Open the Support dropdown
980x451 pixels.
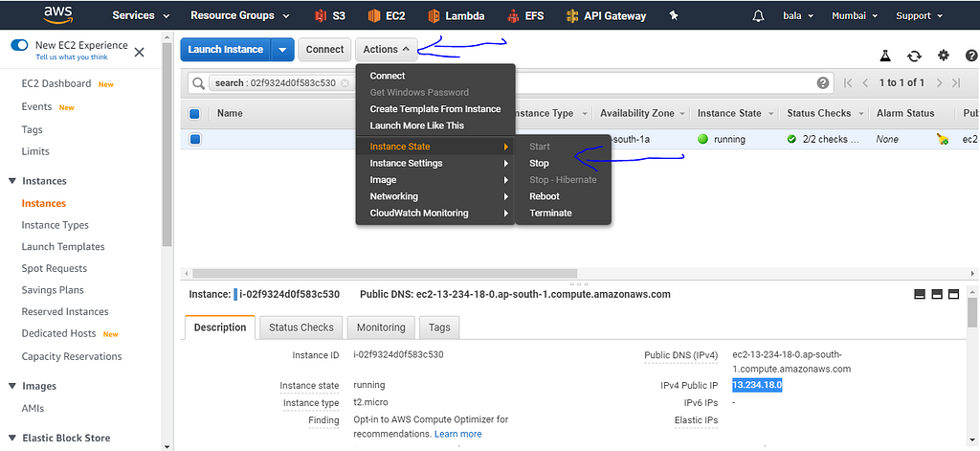point(922,15)
